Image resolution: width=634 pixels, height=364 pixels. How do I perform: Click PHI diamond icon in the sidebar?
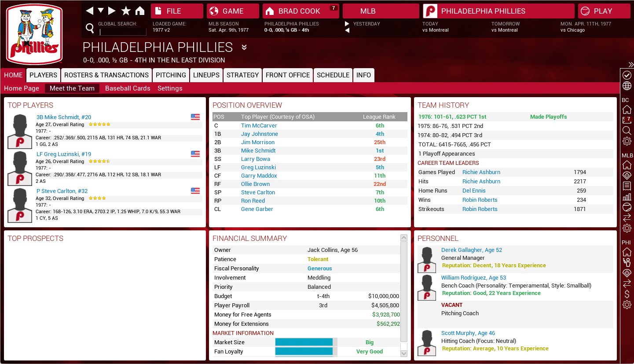[627, 273]
